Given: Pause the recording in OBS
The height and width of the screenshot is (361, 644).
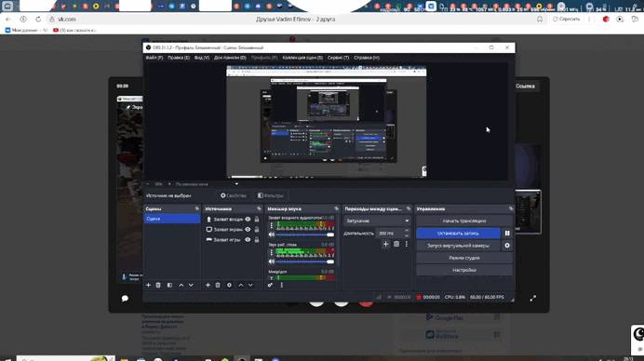Looking at the screenshot, I should coord(507,234).
